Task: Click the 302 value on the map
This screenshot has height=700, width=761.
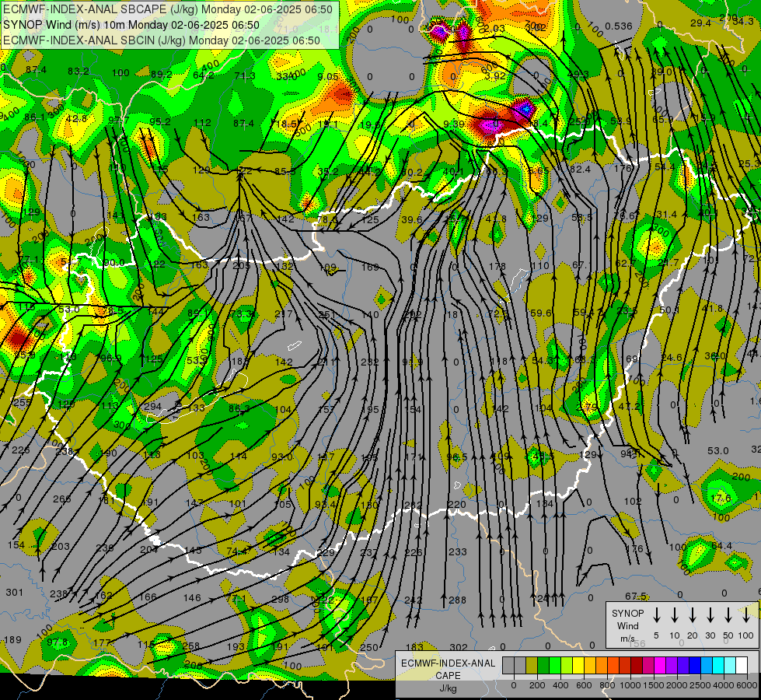Action: click(x=458, y=647)
